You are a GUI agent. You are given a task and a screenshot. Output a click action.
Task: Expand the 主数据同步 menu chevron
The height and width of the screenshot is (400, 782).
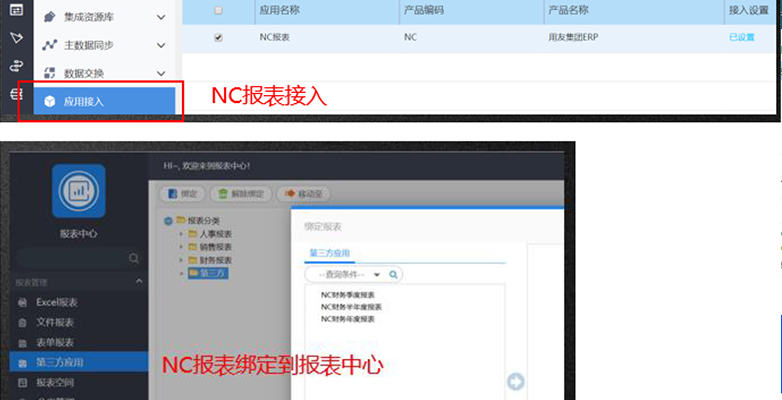click(x=161, y=45)
